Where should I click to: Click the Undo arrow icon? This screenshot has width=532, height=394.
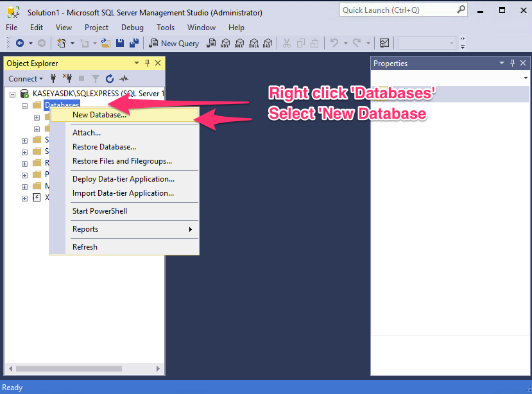click(x=334, y=43)
